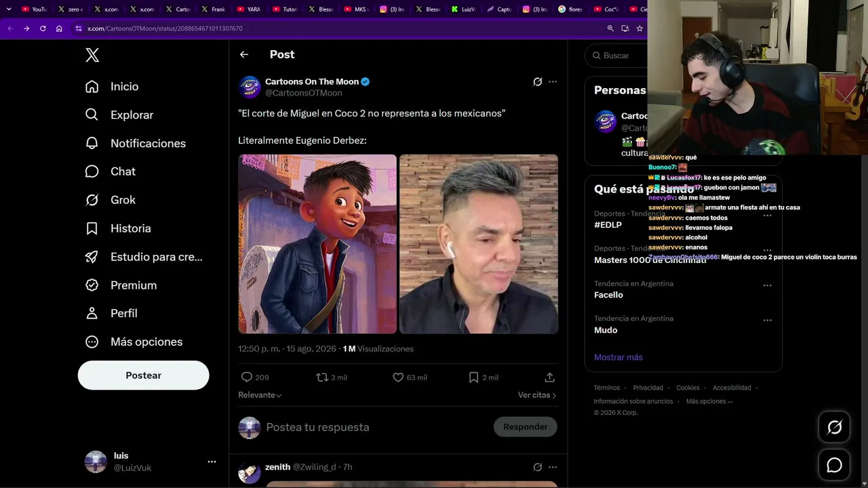Open the X logo home icon
Image resolution: width=868 pixels, height=488 pixels.
point(92,56)
